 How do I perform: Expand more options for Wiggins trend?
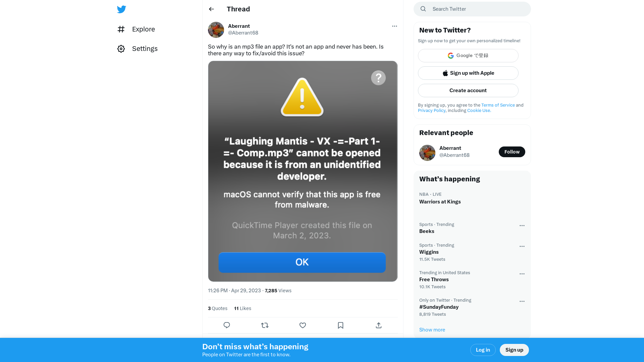(522, 246)
